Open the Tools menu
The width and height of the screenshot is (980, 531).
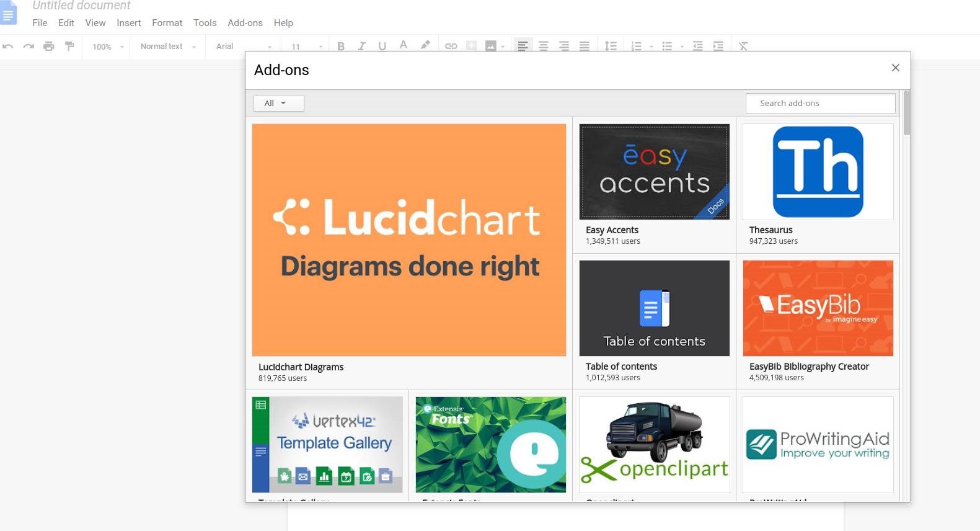(205, 23)
